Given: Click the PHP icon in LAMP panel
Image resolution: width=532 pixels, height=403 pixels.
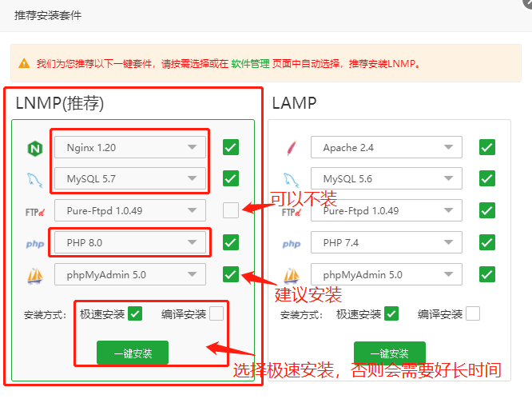Looking at the screenshot, I should tap(291, 243).
